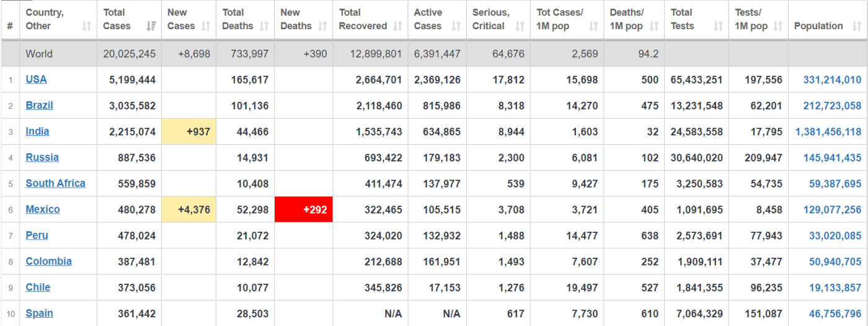Sort by Serious, Critical arrow icon
This screenshot has width=868, height=326.
(520, 26)
